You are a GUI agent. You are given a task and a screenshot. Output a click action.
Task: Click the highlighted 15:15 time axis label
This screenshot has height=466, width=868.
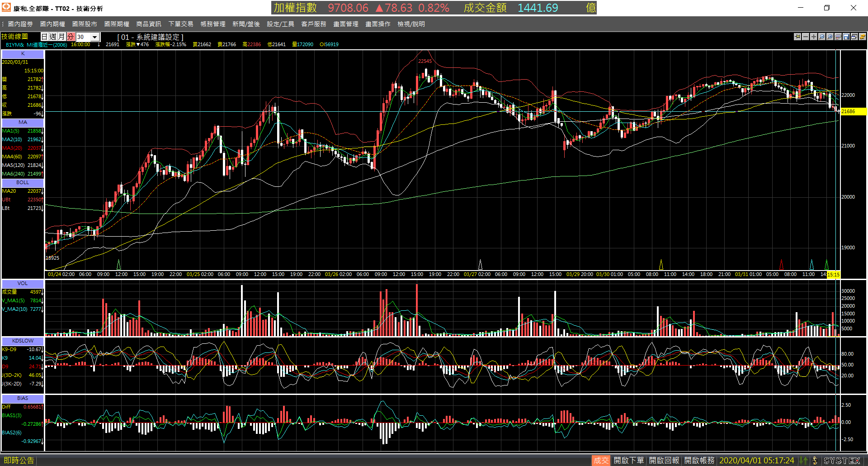[833, 274]
